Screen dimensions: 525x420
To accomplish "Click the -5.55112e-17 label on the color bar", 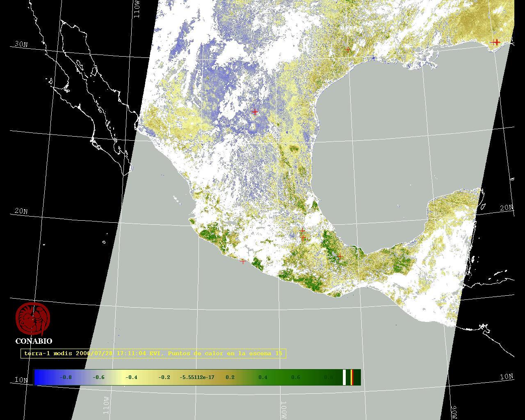I will (197, 377).
